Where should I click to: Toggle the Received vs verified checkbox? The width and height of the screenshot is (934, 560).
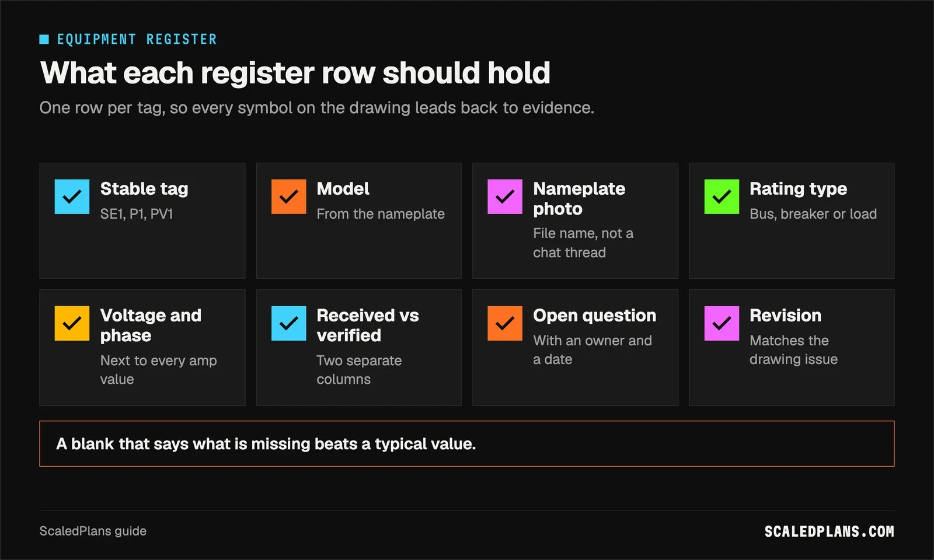pos(288,323)
